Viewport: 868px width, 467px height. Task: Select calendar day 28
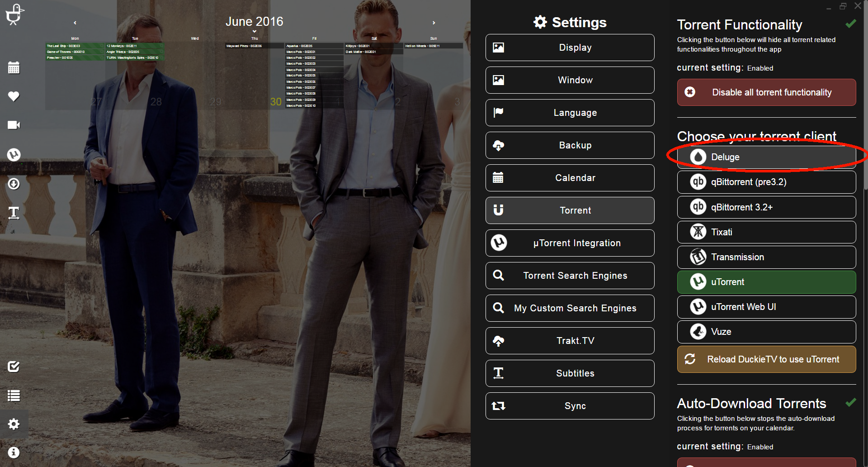156,102
